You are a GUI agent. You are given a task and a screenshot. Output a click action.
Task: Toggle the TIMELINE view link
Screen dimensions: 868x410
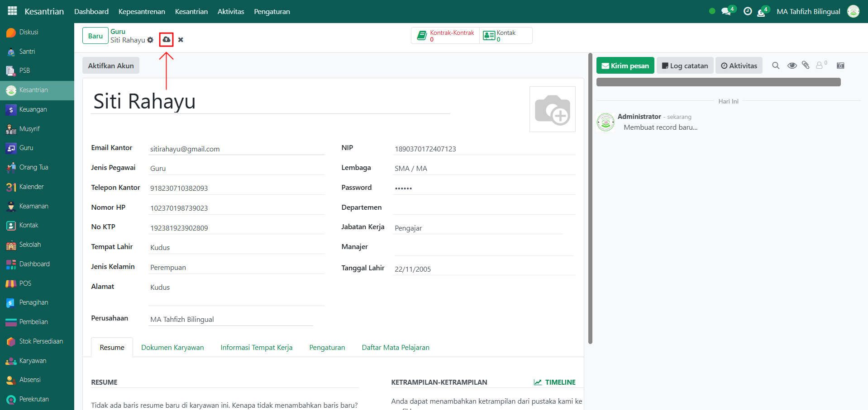pos(555,382)
